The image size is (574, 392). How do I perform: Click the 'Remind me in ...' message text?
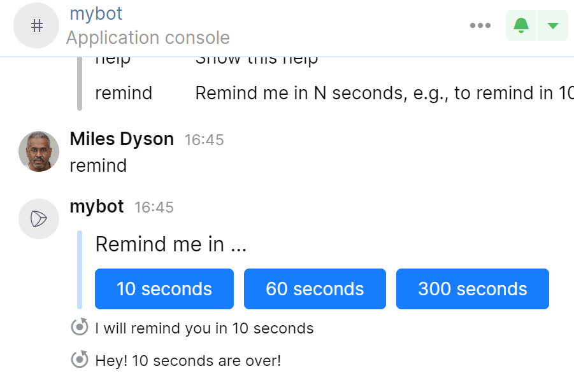point(168,244)
